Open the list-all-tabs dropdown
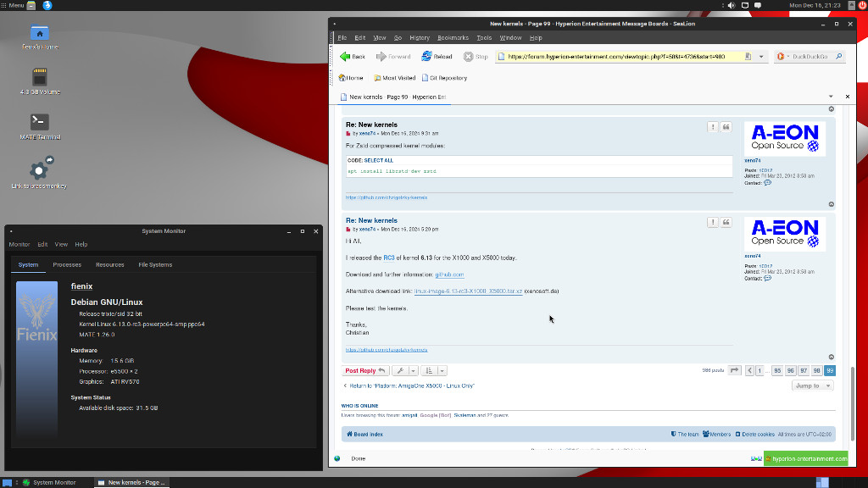 831,97
